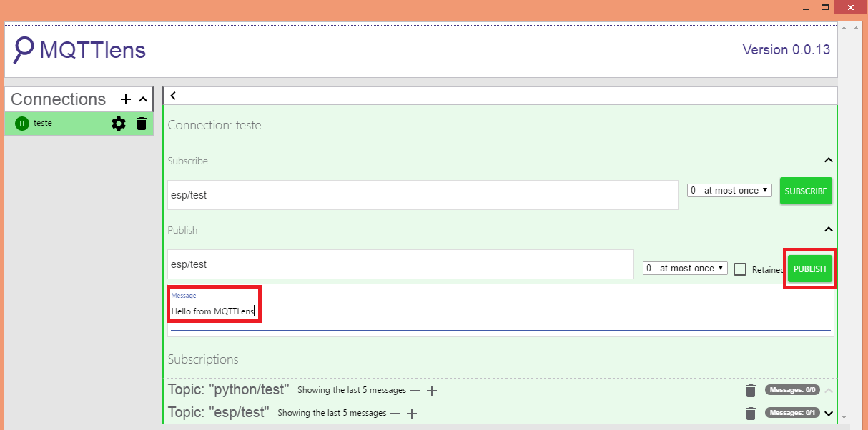Screen dimensions: 868x430
Task: Enable the Retained checkbox
Action: (x=740, y=268)
